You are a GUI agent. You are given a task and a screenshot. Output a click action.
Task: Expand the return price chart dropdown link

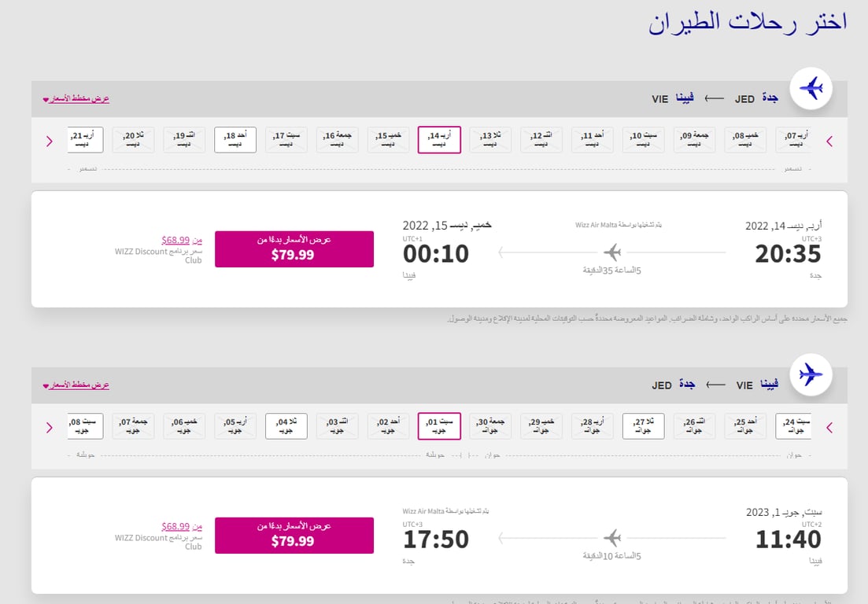(x=76, y=385)
